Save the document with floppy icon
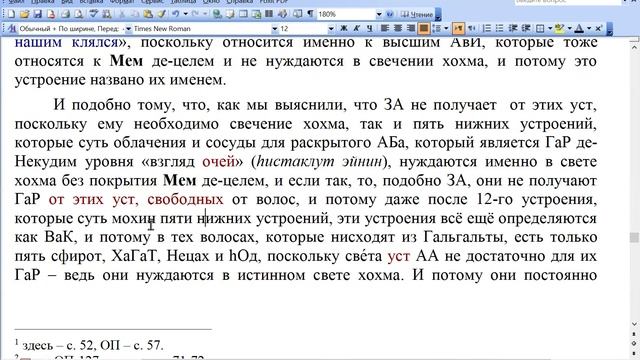 pos(38,14)
